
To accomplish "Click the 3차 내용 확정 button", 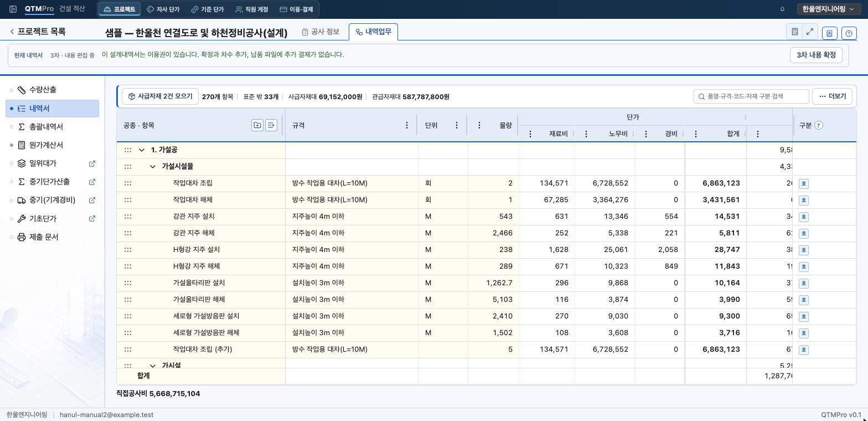I will coord(816,55).
